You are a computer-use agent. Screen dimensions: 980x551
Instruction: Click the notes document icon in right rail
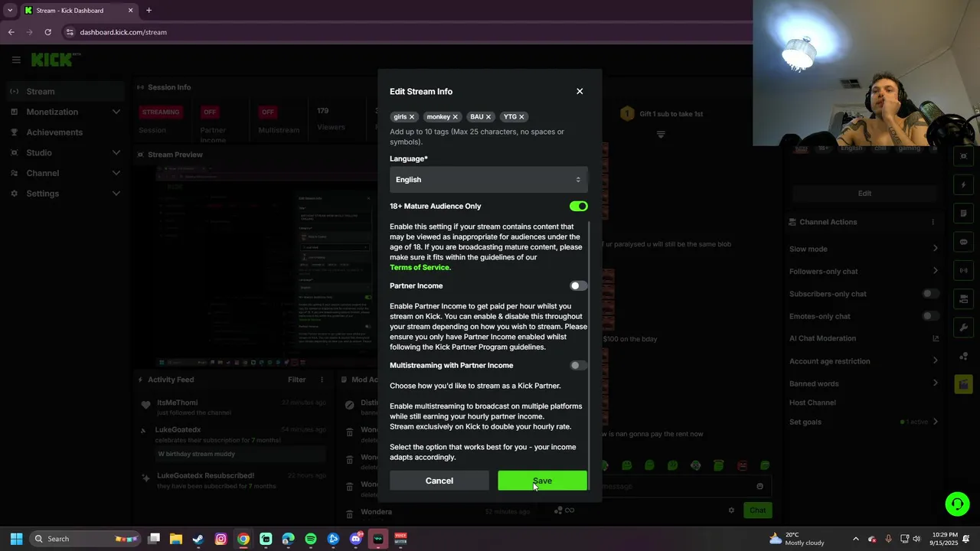[963, 214]
